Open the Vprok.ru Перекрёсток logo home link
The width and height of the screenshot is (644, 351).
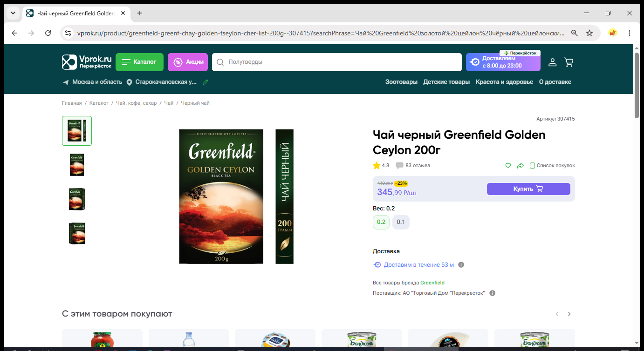point(87,62)
